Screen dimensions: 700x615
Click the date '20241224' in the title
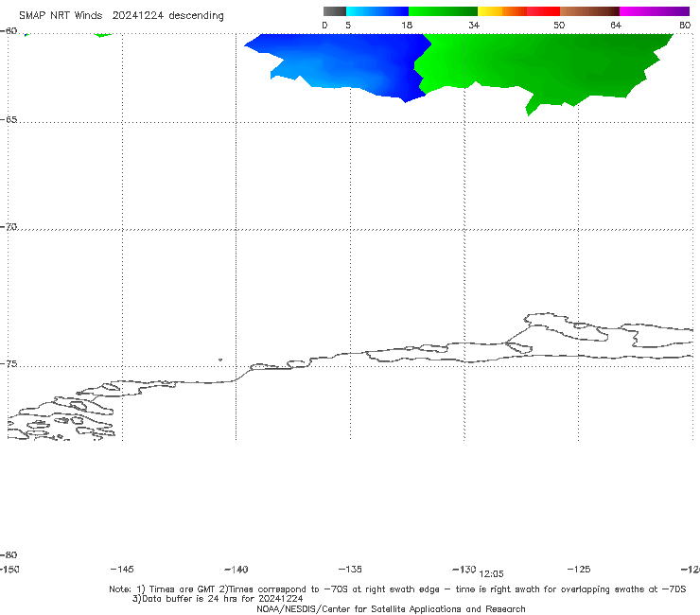[138, 16]
